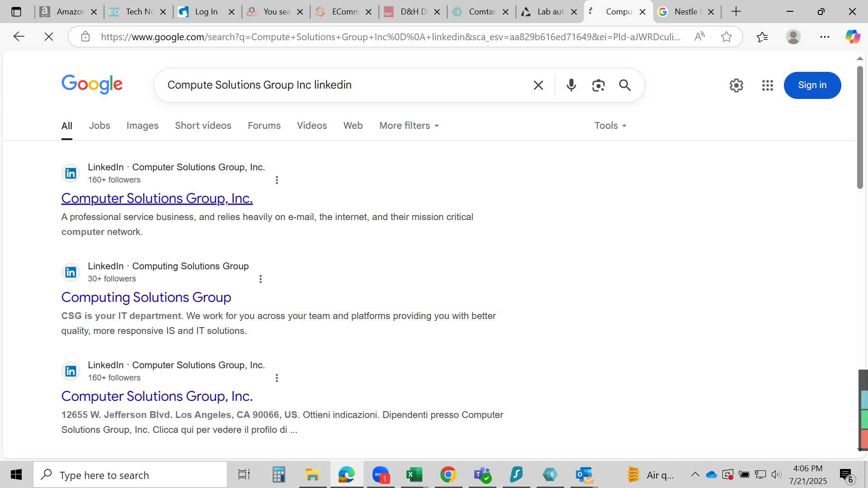This screenshot has width=868, height=488.
Task: Close the Lab aut browser tab
Action: click(574, 12)
